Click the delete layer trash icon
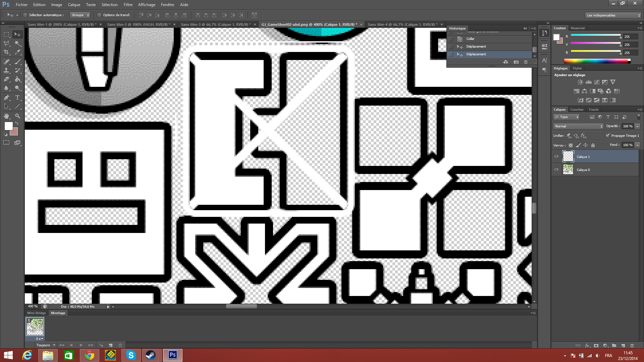The width and height of the screenshot is (644, 362). point(632,345)
